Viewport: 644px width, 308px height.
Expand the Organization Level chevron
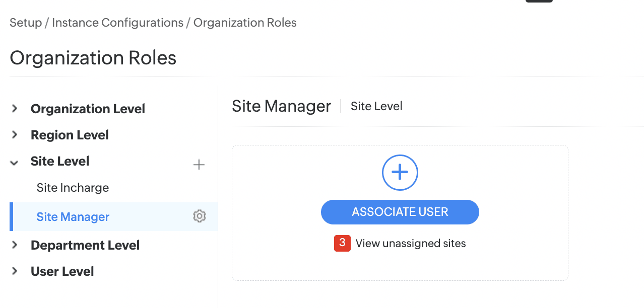point(15,108)
